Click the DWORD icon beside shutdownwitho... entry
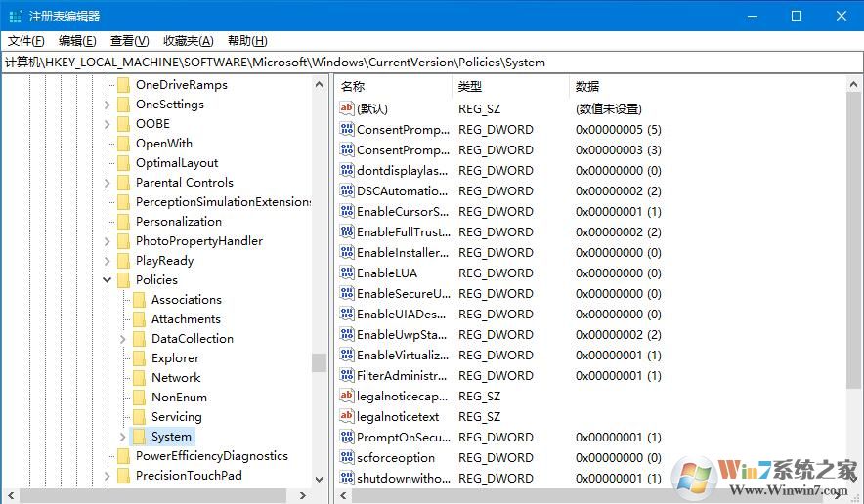Image resolution: width=864 pixels, height=504 pixels. [x=347, y=478]
